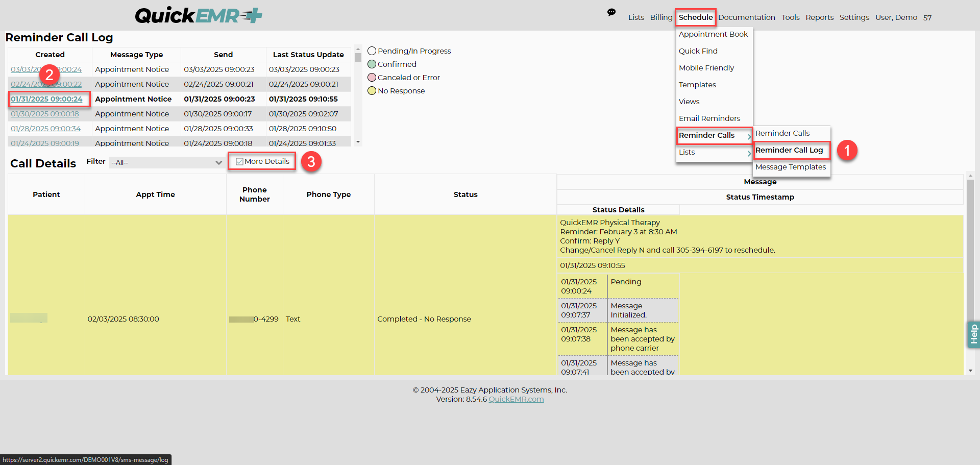
Task: Click the Reminder Call Log page heading
Action: [59, 37]
